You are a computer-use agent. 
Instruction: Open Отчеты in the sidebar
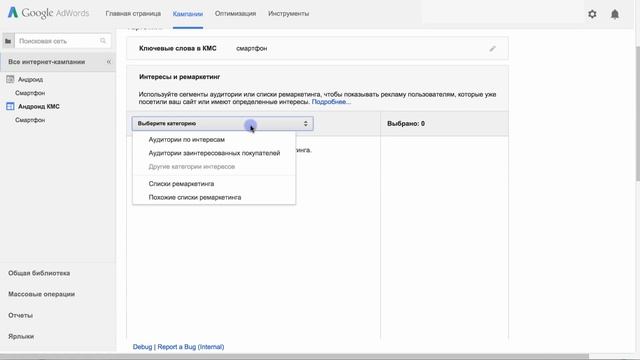click(x=20, y=316)
